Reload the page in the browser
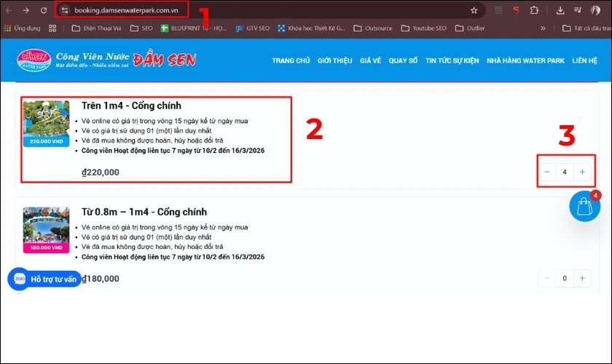 pos(44,10)
